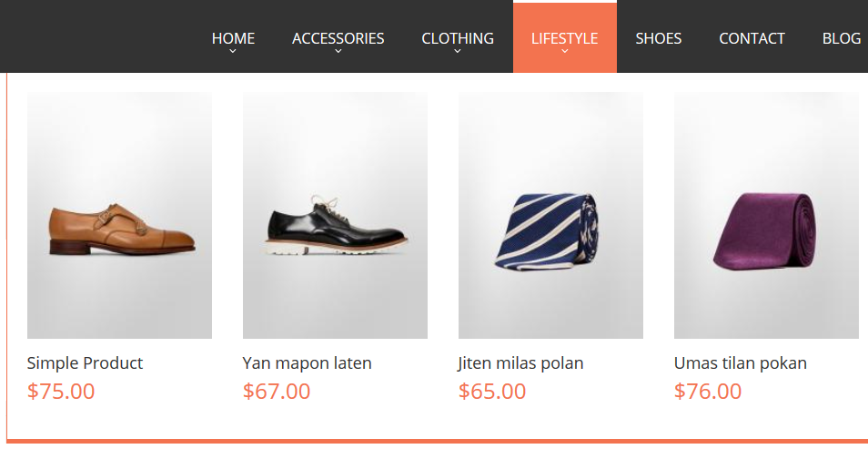Click the brown monk strap shoe image
Image resolution: width=868 pixels, height=449 pixels.
coord(119,215)
